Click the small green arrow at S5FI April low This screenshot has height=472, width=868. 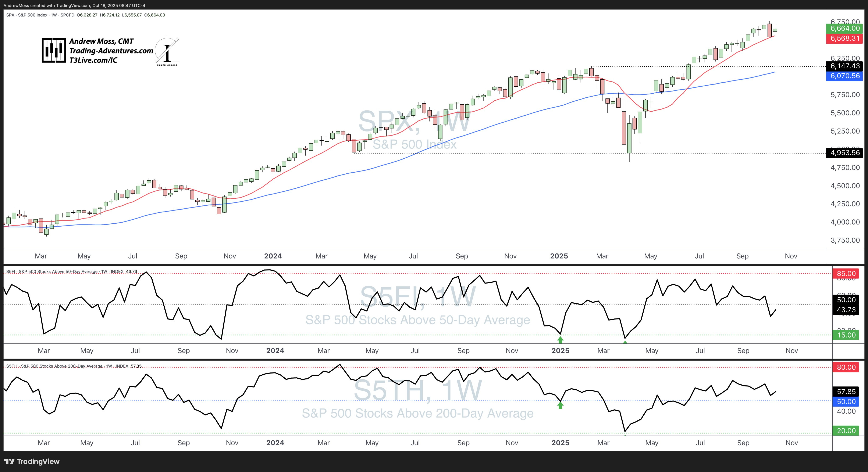(x=625, y=342)
